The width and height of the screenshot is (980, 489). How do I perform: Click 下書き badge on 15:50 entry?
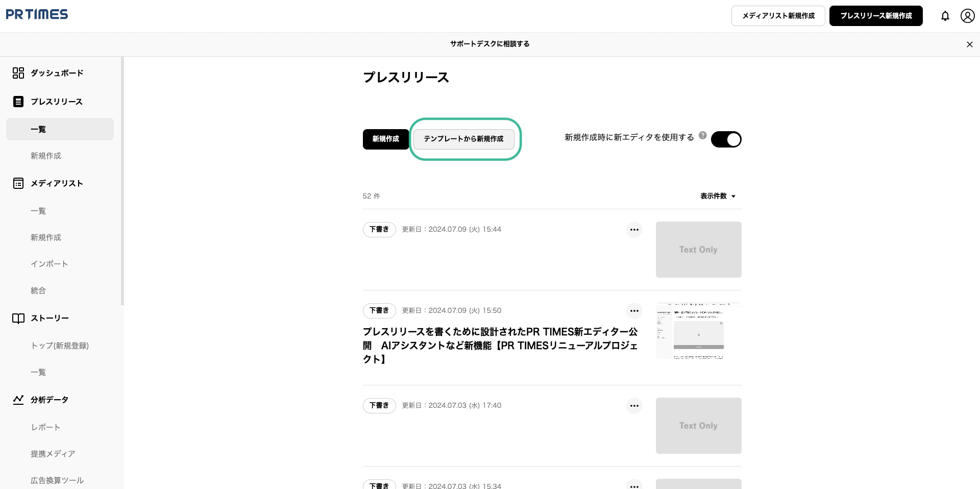[379, 311]
